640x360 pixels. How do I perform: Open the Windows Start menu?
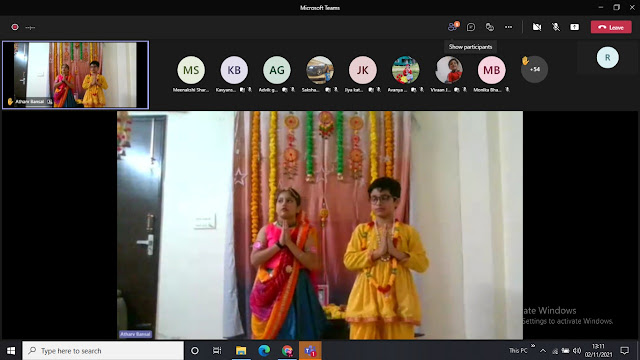(x=11, y=351)
